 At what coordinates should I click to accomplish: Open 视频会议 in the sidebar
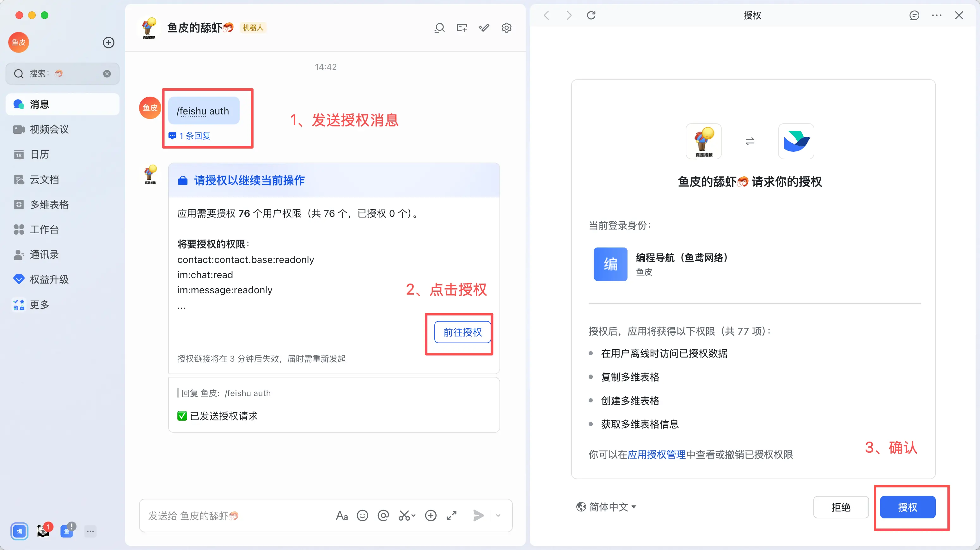point(49,129)
